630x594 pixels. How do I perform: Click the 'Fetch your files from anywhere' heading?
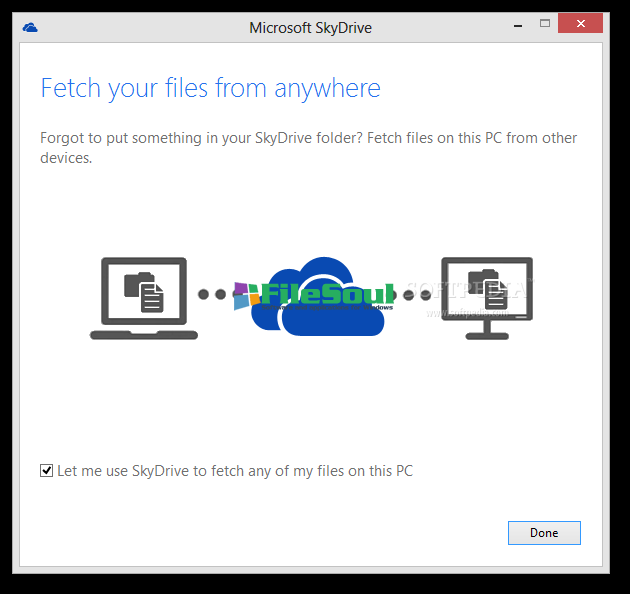[x=210, y=88]
